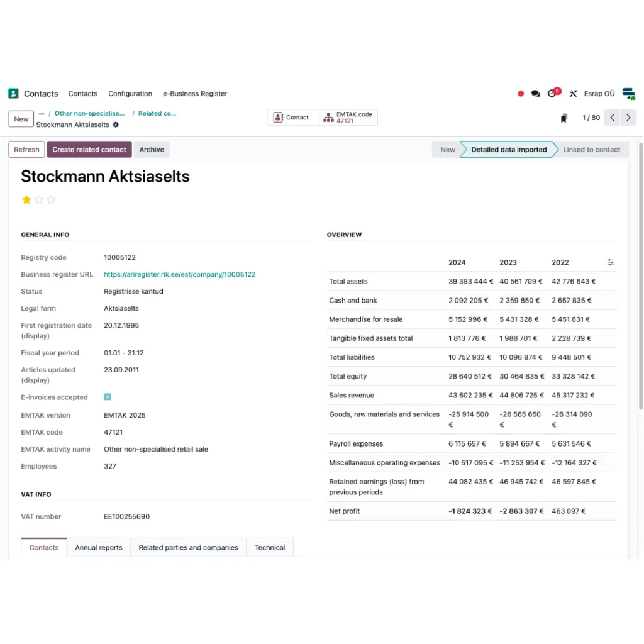Click the page vertical scrollbar

tap(640, 276)
